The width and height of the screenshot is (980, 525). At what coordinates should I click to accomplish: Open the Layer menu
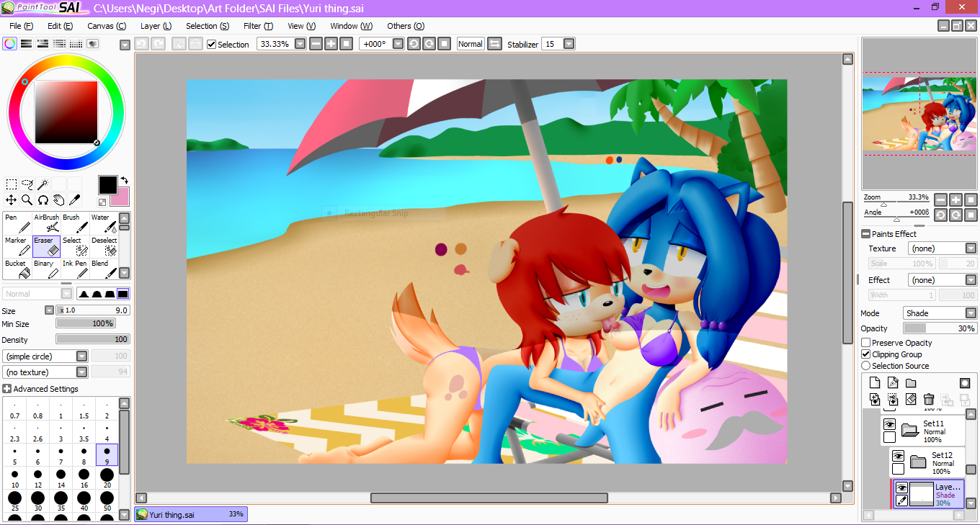(x=156, y=26)
